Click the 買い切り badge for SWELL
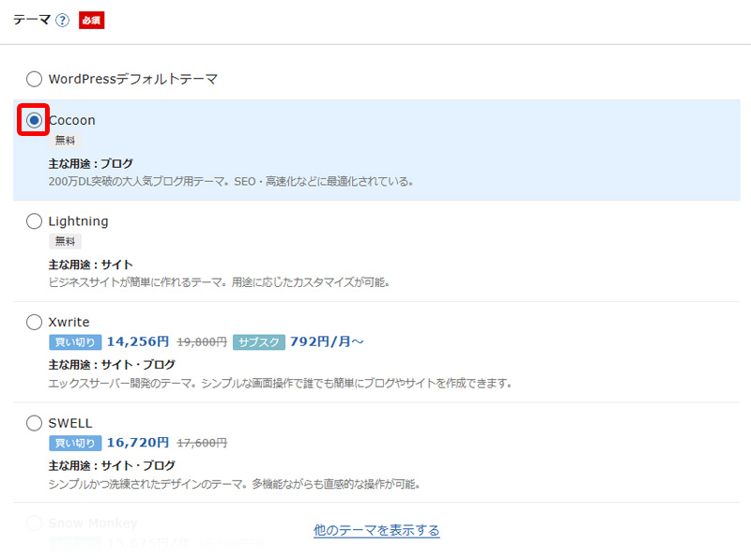Viewport: 751px width, 560px height. pos(74,443)
